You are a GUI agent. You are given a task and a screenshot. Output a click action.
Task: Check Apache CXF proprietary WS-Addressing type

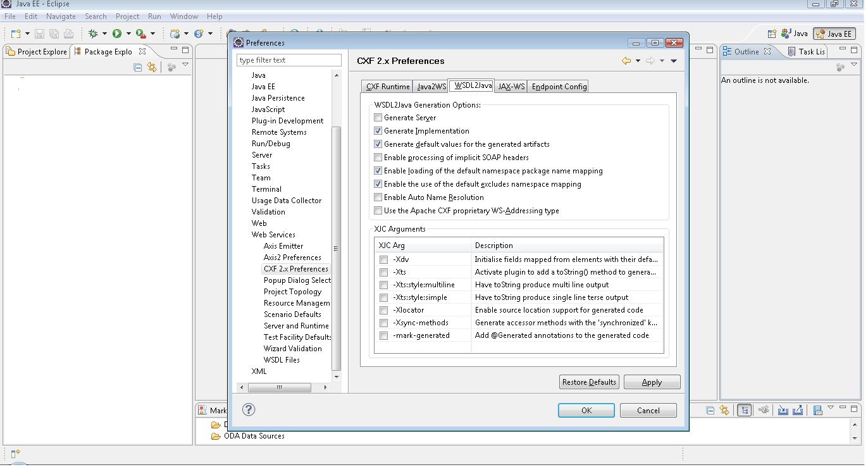click(x=378, y=211)
